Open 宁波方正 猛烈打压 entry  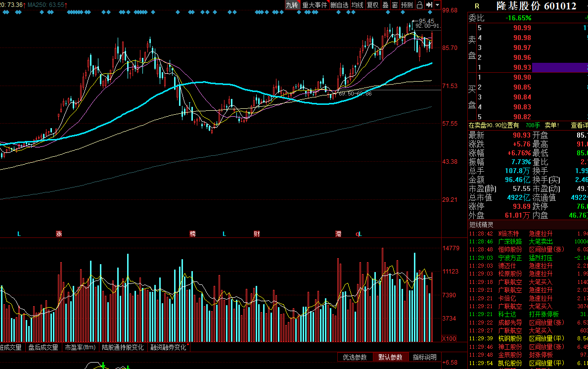(528, 258)
